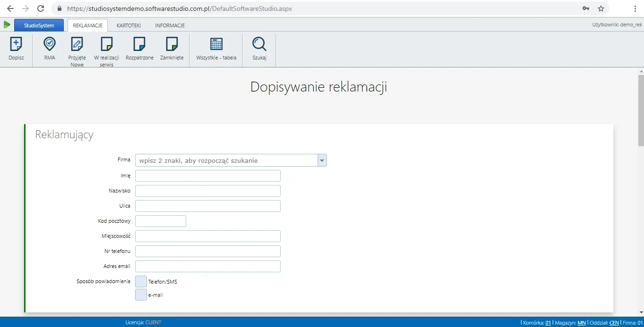Click the Firma: 01 status text
The width and height of the screenshot is (644, 327).
(x=633, y=323)
